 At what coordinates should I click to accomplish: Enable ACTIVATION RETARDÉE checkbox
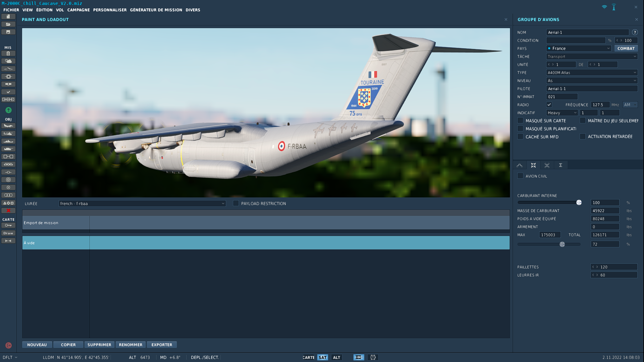point(583,136)
